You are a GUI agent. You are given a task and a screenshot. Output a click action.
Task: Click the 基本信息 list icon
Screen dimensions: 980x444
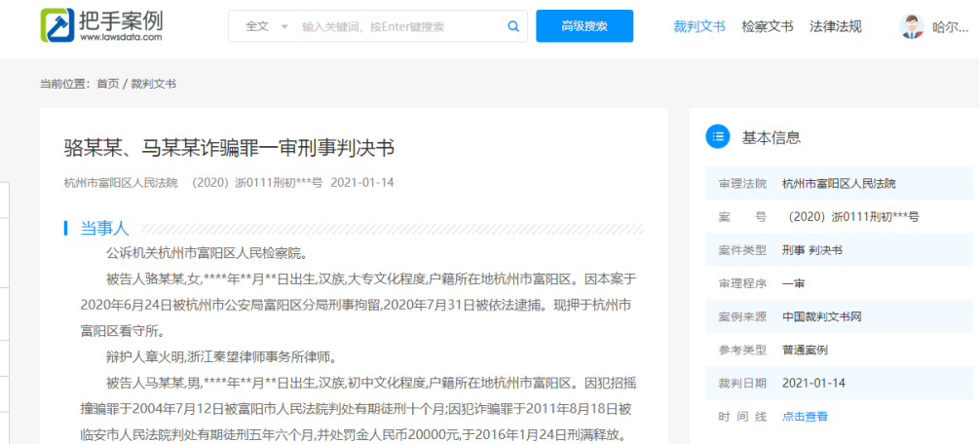pos(717,137)
